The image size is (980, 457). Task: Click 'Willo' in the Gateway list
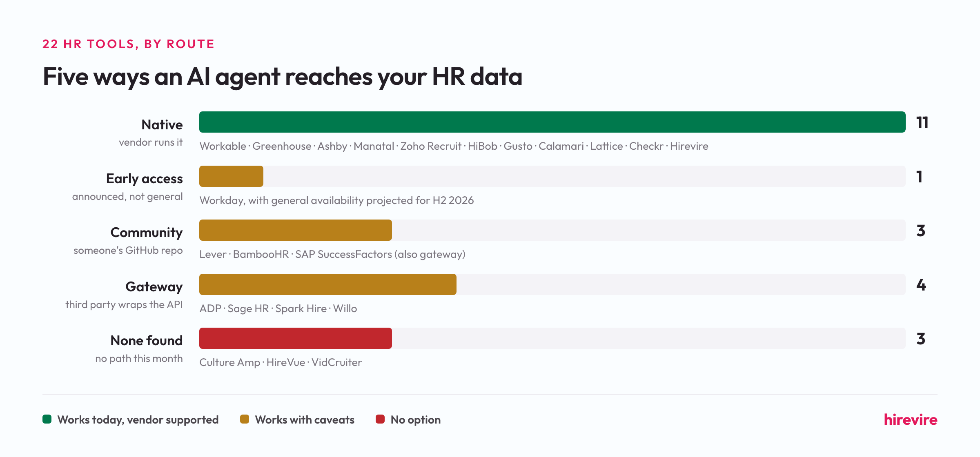pyautogui.click(x=345, y=308)
